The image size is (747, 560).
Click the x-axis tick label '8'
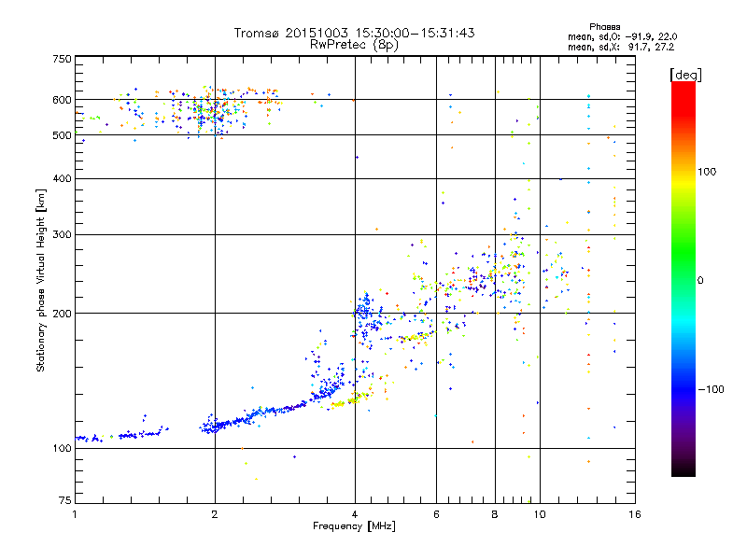(x=495, y=514)
